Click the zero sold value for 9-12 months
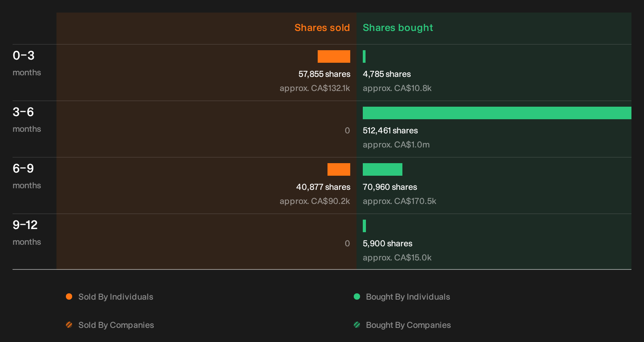Screen dimensions: 644x342 (347, 244)
